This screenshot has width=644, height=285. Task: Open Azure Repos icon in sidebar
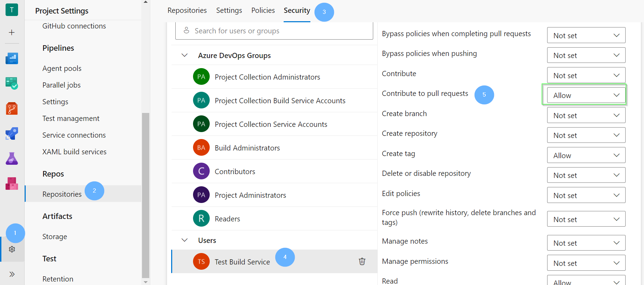(12, 108)
